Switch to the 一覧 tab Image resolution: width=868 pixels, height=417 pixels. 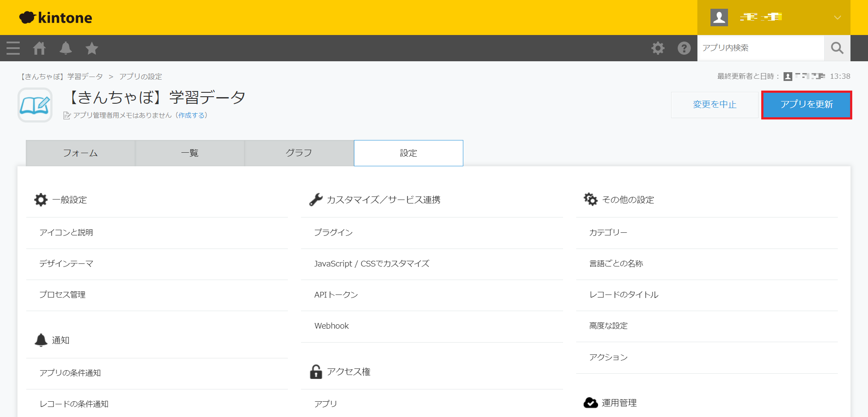tap(190, 153)
